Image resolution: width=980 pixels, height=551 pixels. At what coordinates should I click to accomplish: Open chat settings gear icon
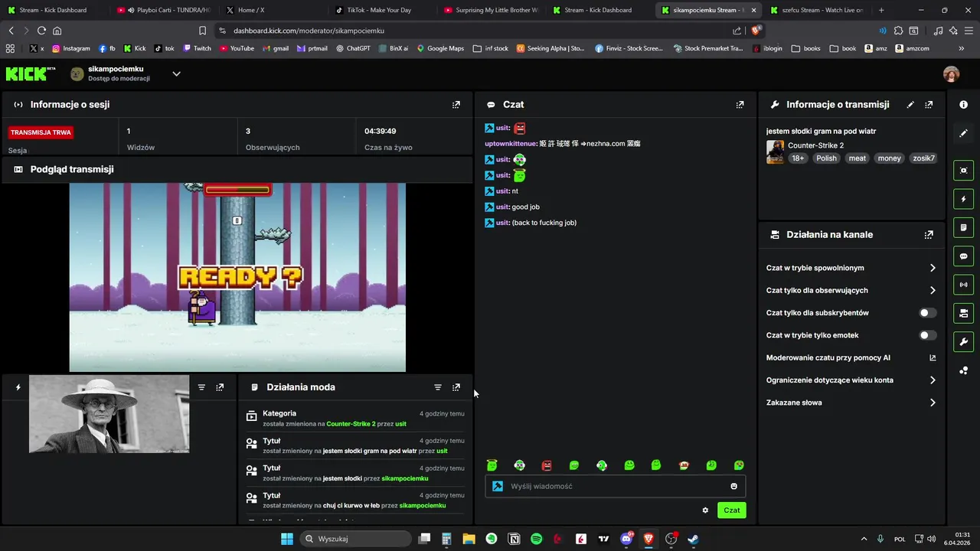(705, 510)
